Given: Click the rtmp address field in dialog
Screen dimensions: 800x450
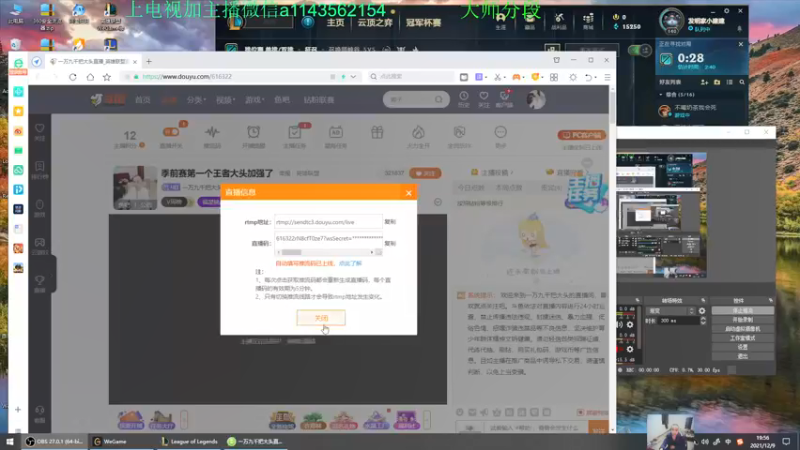Looking at the screenshot, I should (x=328, y=222).
